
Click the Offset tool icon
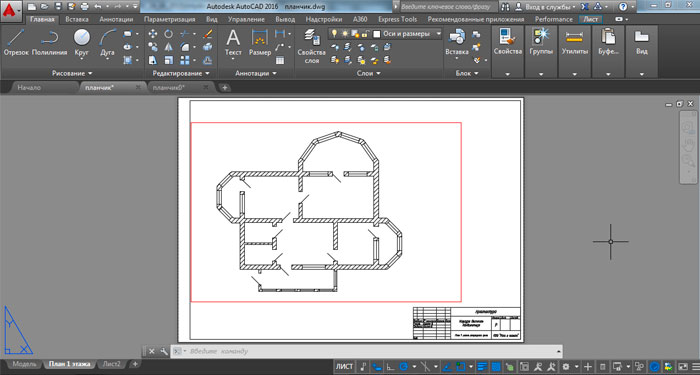[208, 60]
